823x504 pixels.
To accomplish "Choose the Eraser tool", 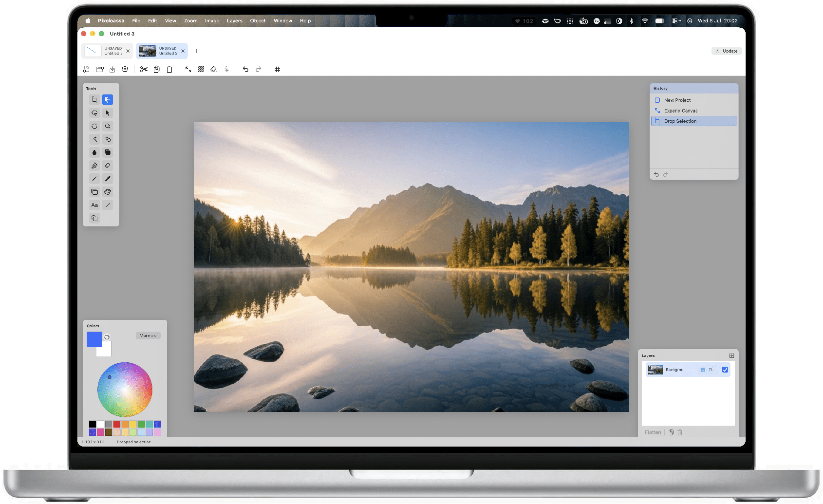I will coord(108,166).
